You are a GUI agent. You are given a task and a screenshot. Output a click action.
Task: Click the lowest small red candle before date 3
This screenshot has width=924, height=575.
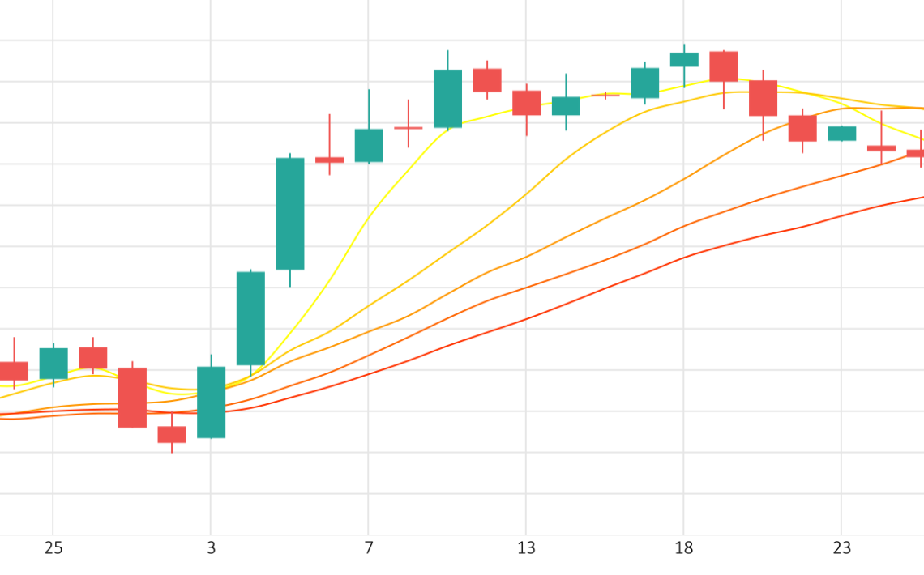point(172,434)
